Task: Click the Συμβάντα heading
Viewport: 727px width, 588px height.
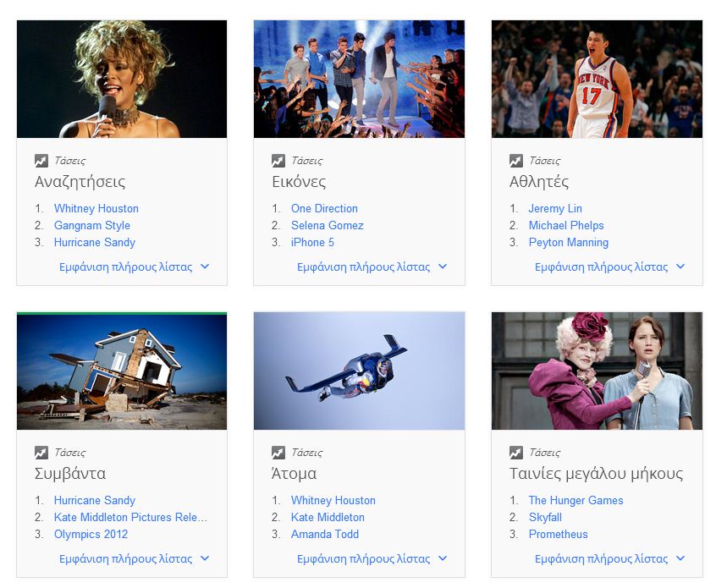Action: click(x=70, y=474)
